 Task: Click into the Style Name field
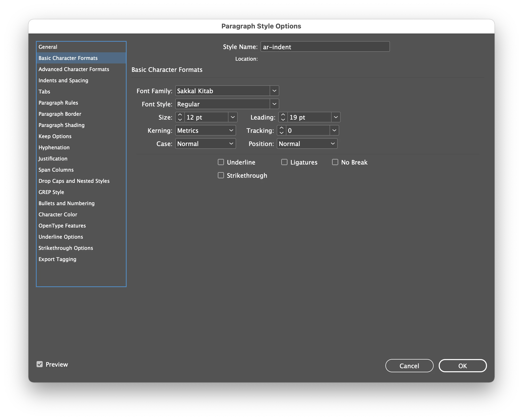click(x=325, y=47)
